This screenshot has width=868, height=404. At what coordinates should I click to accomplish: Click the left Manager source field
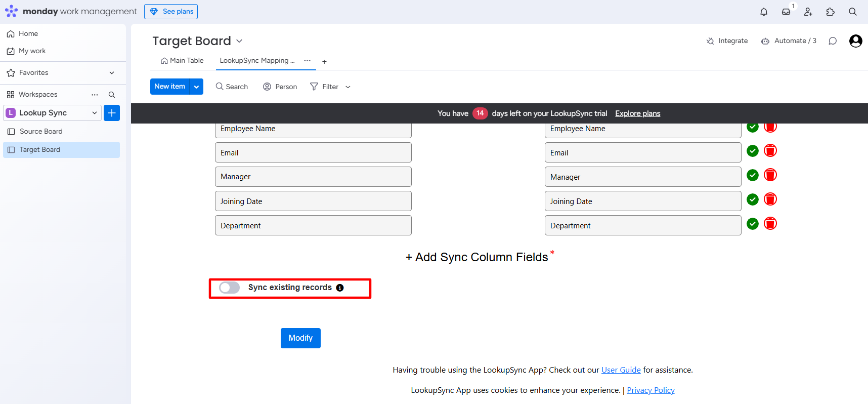pos(313,177)
